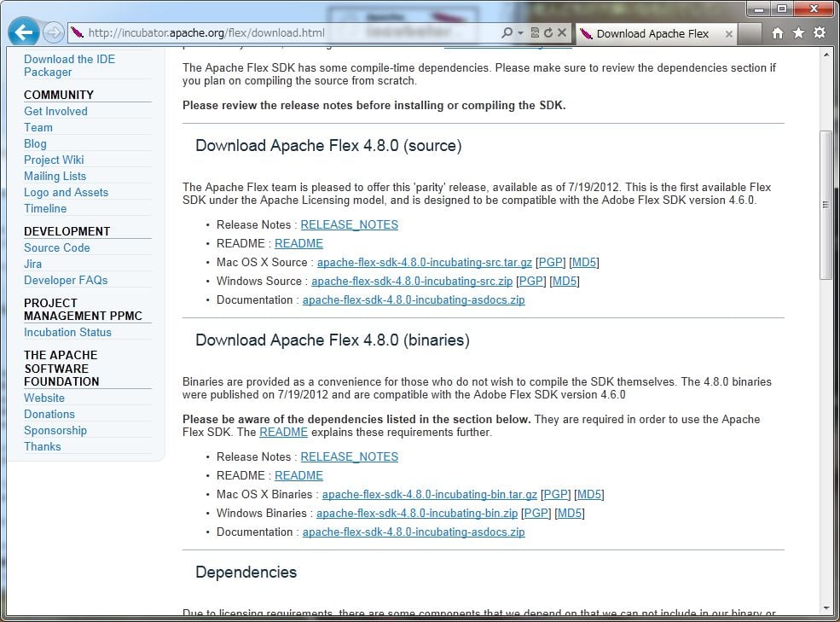This screenshot has height=622, width=840.
Task: Open Download the IDE Packager link
Action: (x=69, y=66)
